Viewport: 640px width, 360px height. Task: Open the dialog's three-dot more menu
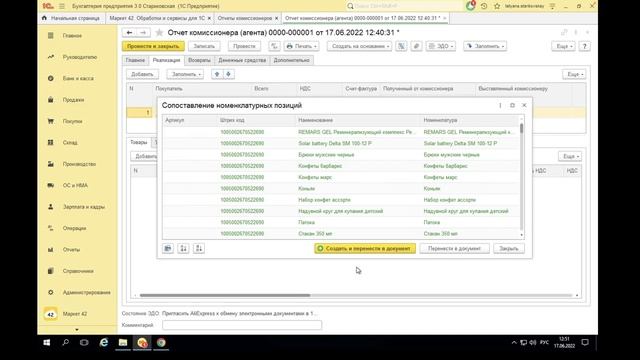(500, 105)
